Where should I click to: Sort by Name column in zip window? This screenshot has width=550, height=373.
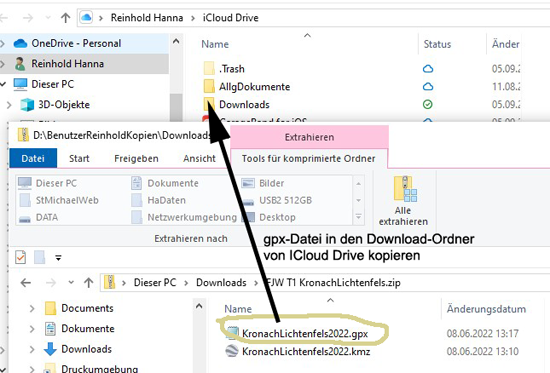click(x=238, y=309)
